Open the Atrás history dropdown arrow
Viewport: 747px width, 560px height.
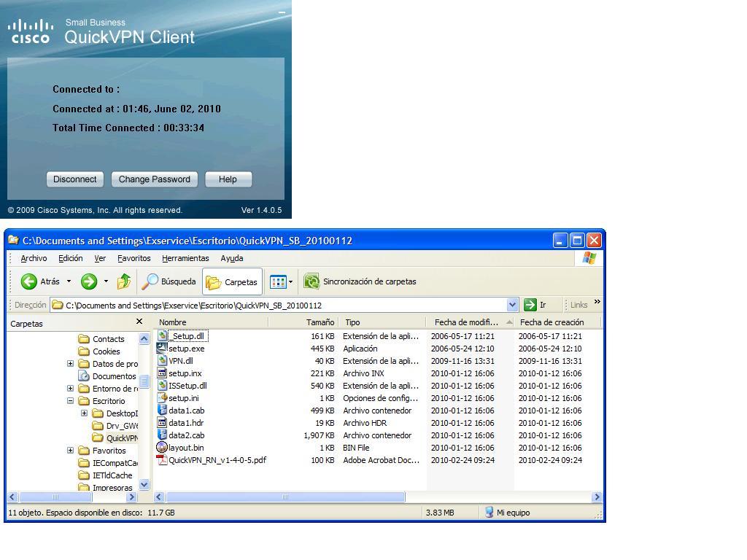(69, 281)
